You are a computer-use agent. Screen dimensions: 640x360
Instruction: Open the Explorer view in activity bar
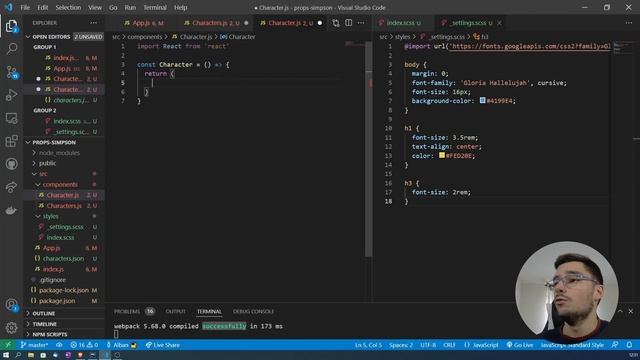pos(11,27)
